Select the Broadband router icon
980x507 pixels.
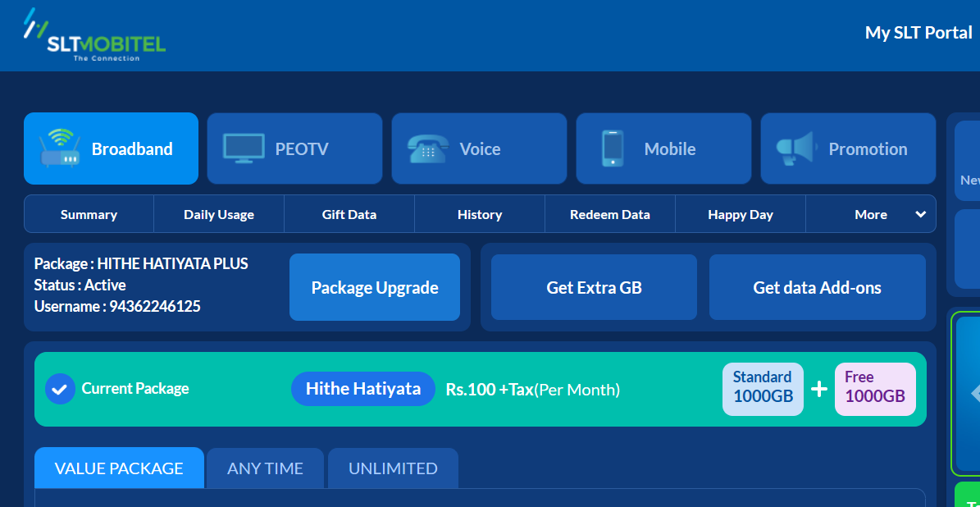59,148
